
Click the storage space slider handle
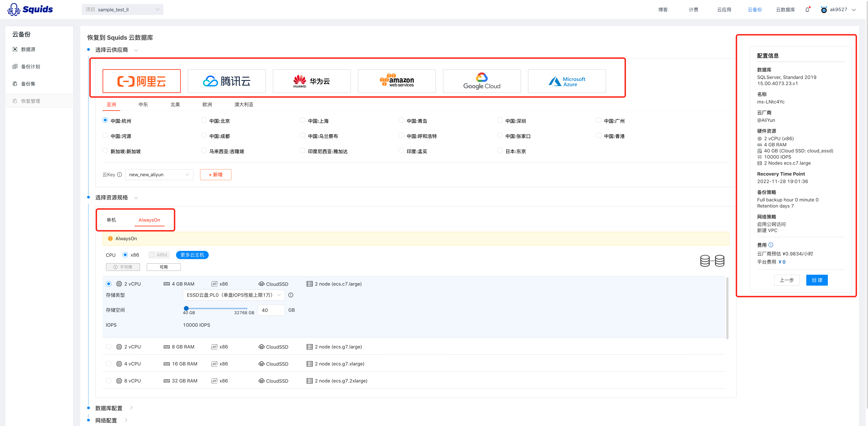click(186, 308)
